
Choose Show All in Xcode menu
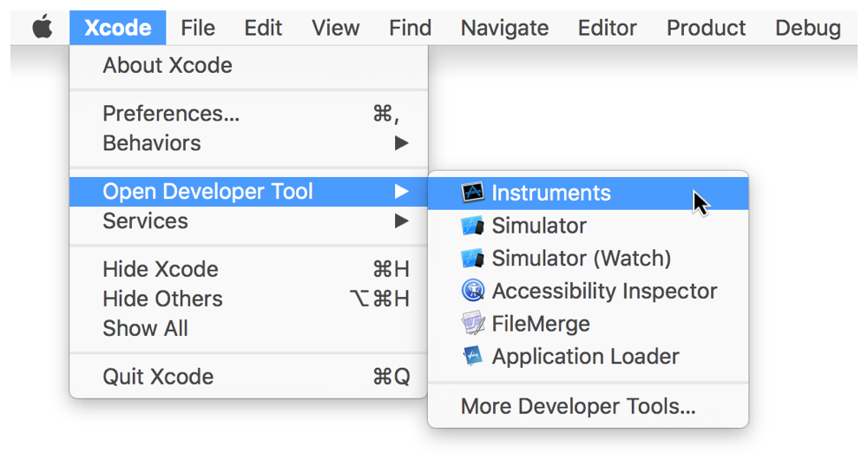(x=145, y=328)
